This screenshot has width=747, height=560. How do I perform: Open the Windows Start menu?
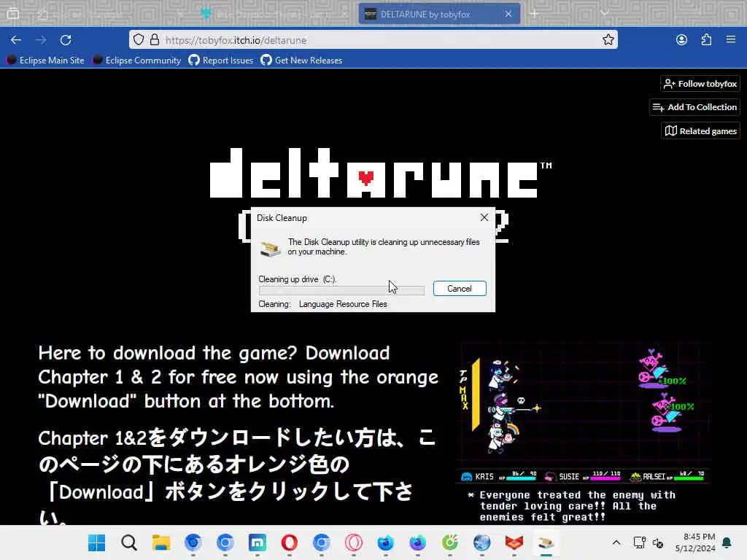[x=97, y=542]
